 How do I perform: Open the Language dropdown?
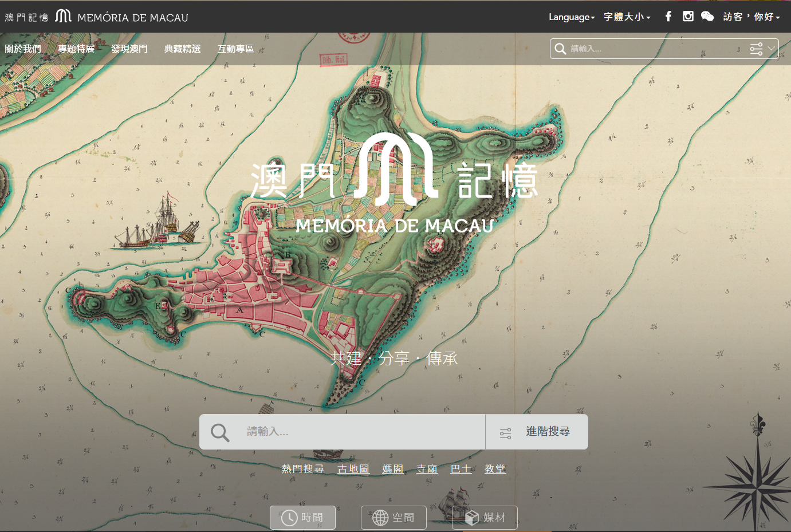pos(572,17)
